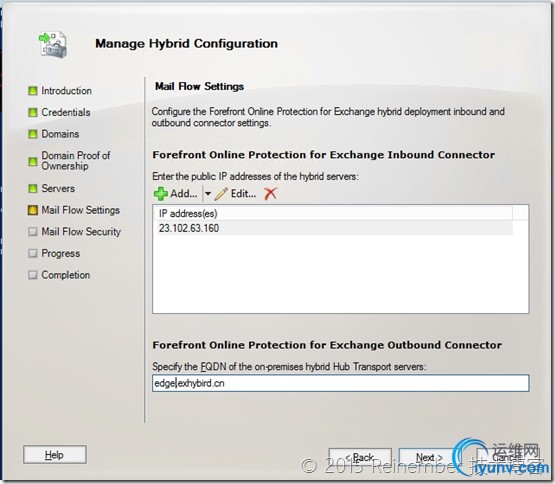
Task: Click the 'Enter the public IP addresses' label
Action: point(255,176)
